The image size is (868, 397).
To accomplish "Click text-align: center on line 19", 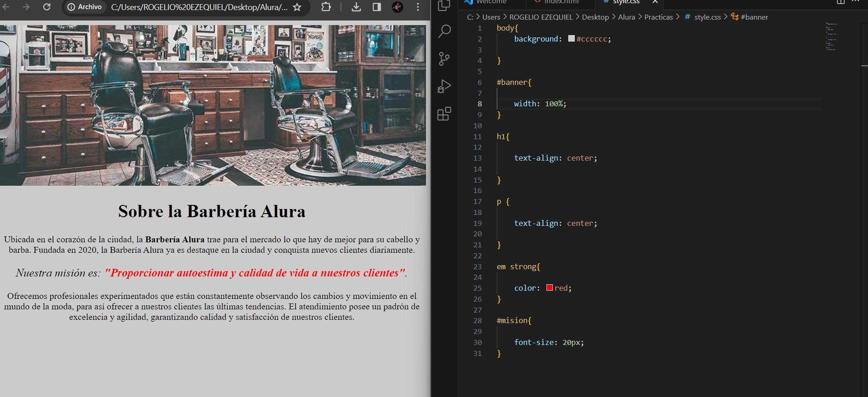I will pos(556,223).
